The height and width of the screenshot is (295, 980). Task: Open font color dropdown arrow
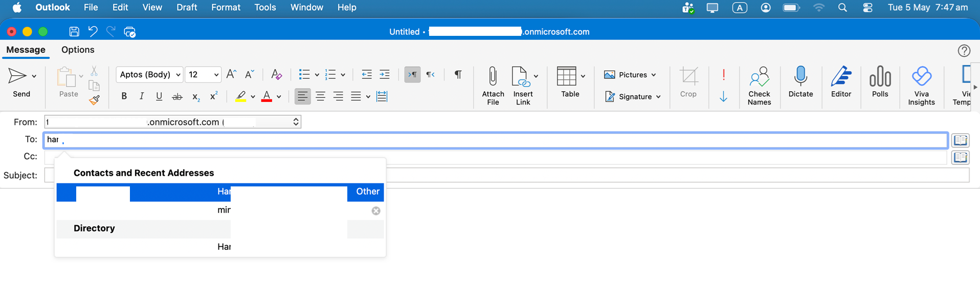(279, 97)
